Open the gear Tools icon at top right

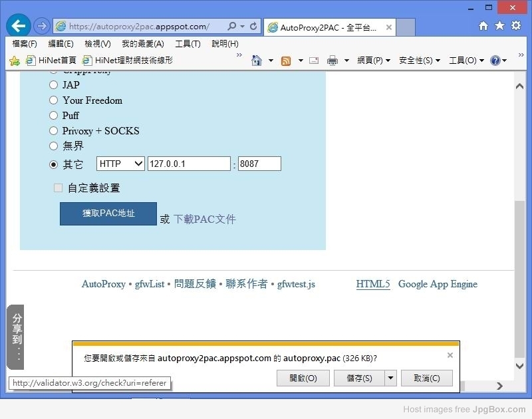coord(515,26)
